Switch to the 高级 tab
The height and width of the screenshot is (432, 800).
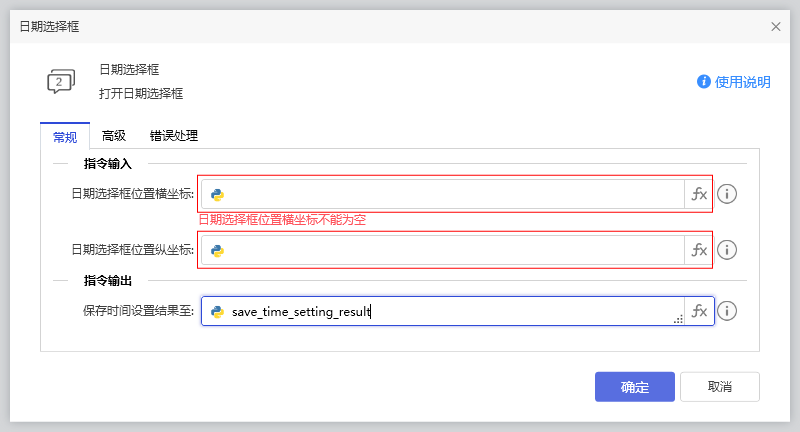(x=114, y=136)
